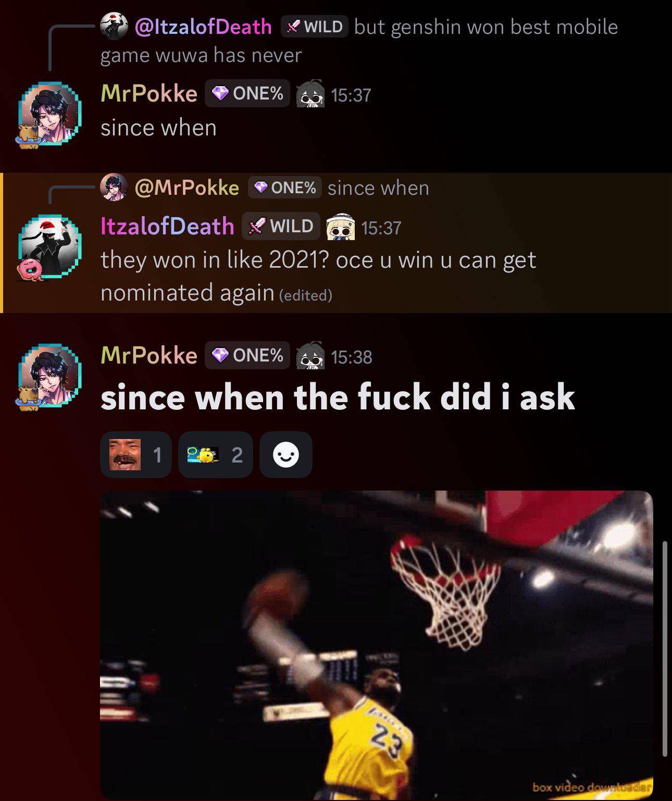Viewport: 672px width, 801px height.
Task: Click the ItzalofDeath username at 15:37
Action: 167,226
